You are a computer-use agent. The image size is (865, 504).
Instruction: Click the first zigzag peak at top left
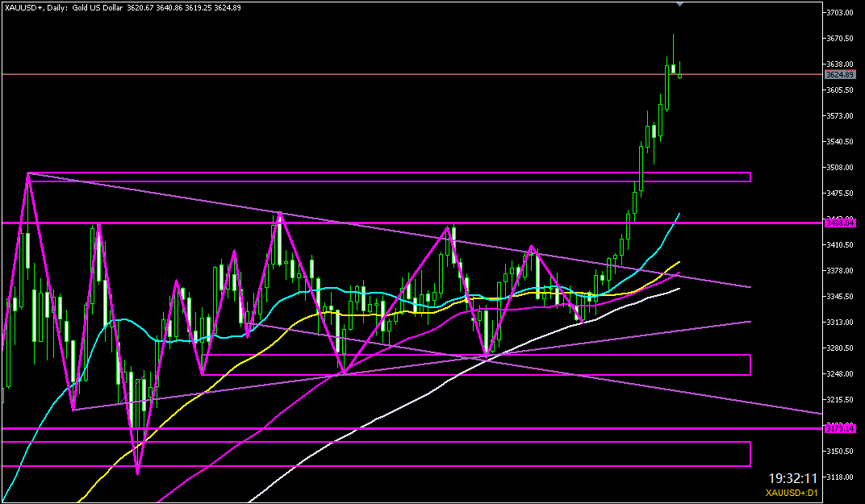27,173
